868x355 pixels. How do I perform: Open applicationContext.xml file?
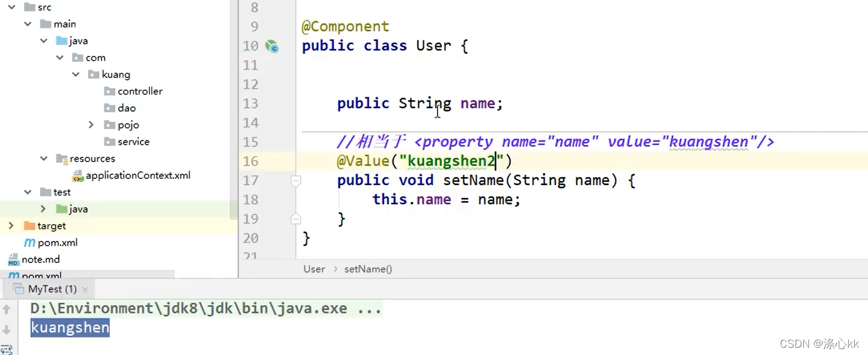click(x=138, y=175)
